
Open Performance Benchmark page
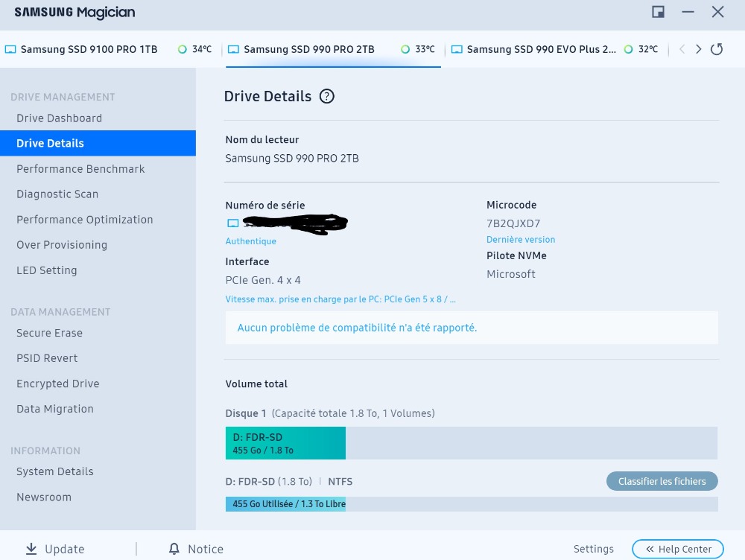click(x=80, y=169)
